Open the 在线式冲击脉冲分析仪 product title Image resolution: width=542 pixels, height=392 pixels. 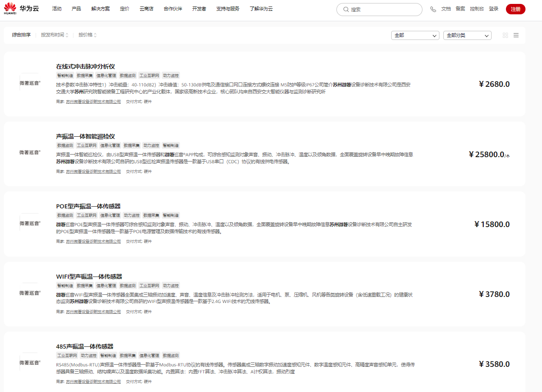[86, 66]
